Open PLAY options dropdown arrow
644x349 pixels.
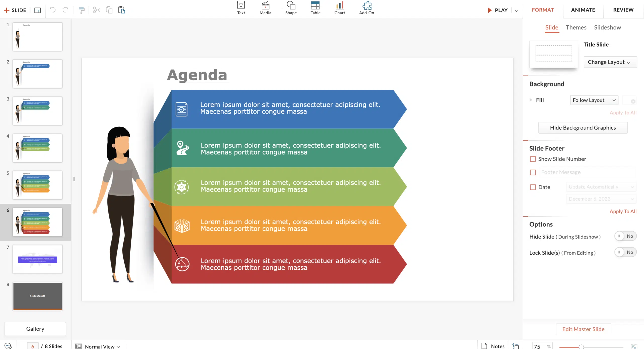coord(517,11)
